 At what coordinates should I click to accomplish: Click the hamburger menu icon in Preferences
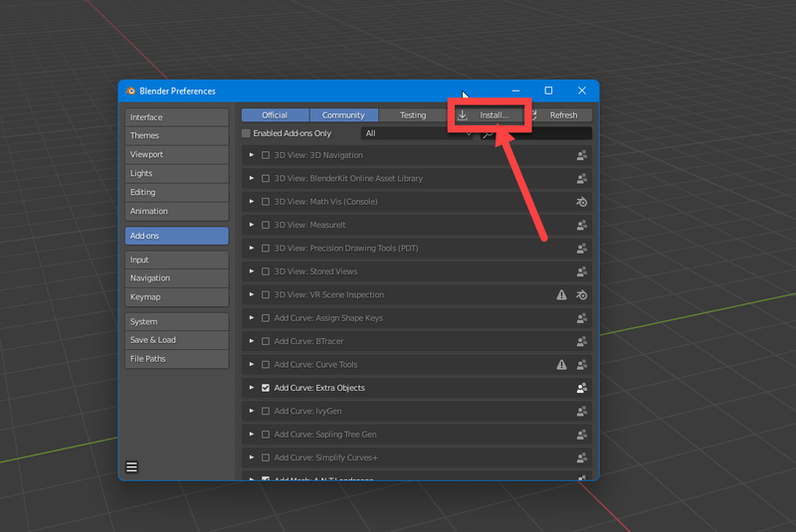click(131, 466)
